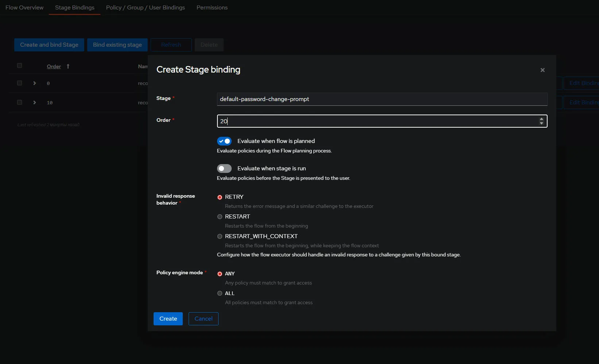Choose the ALL policy engine mode

[x=220, y=293]
